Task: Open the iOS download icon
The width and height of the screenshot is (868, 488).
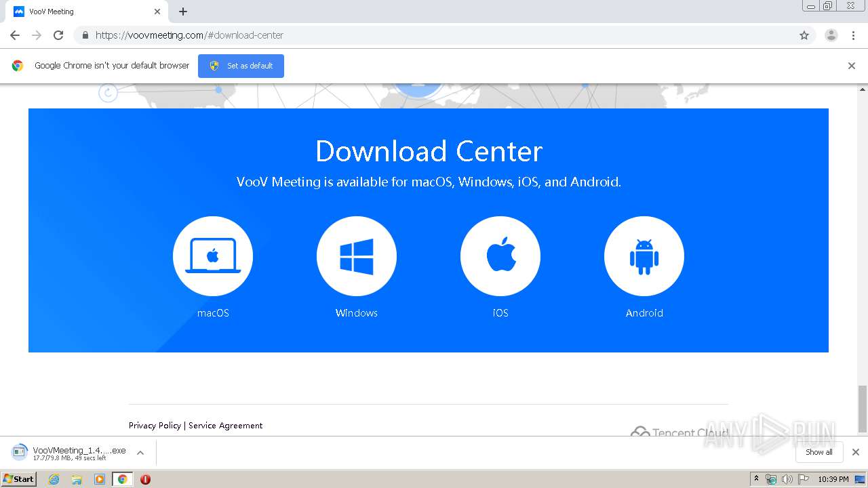Action: click(x=500, y=256)
